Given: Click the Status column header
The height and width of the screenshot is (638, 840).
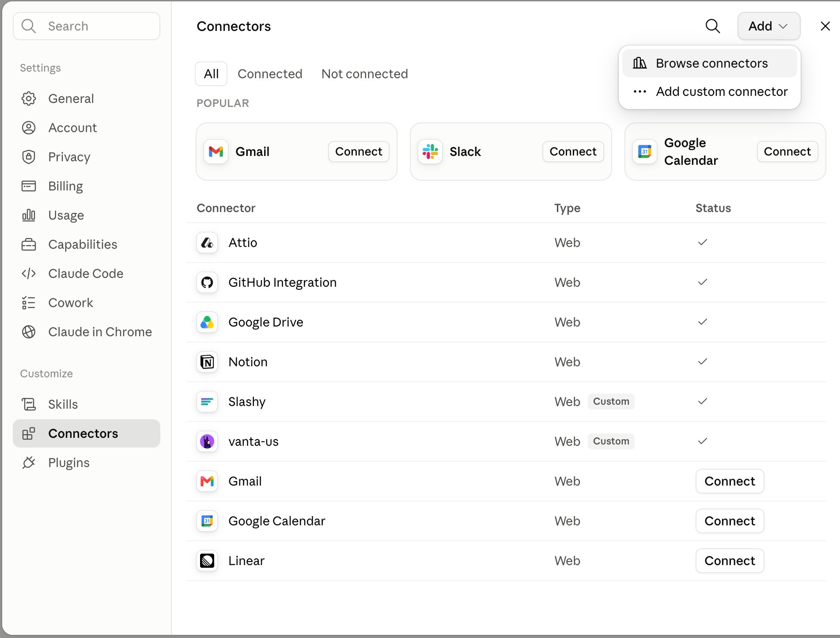Looking at the screenshot, I should (x=713, y=208).
